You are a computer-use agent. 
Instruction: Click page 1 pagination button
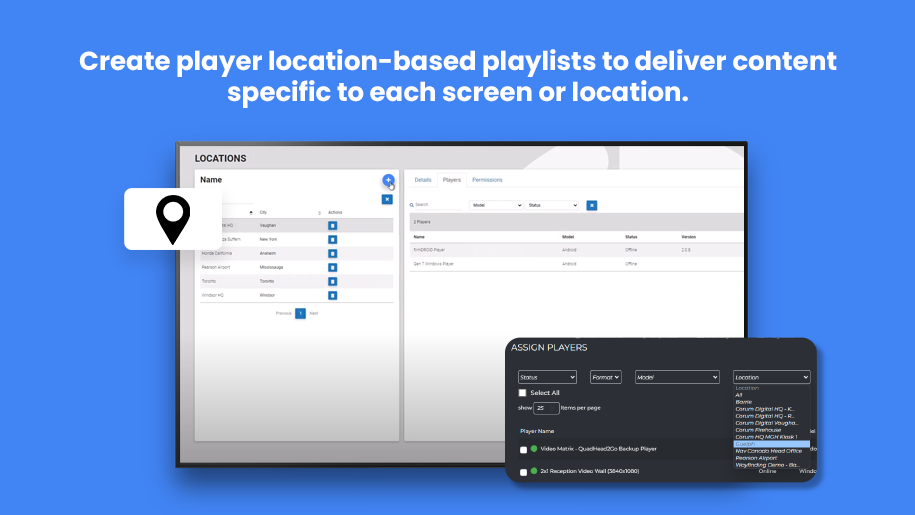click(x=301, y=314)
